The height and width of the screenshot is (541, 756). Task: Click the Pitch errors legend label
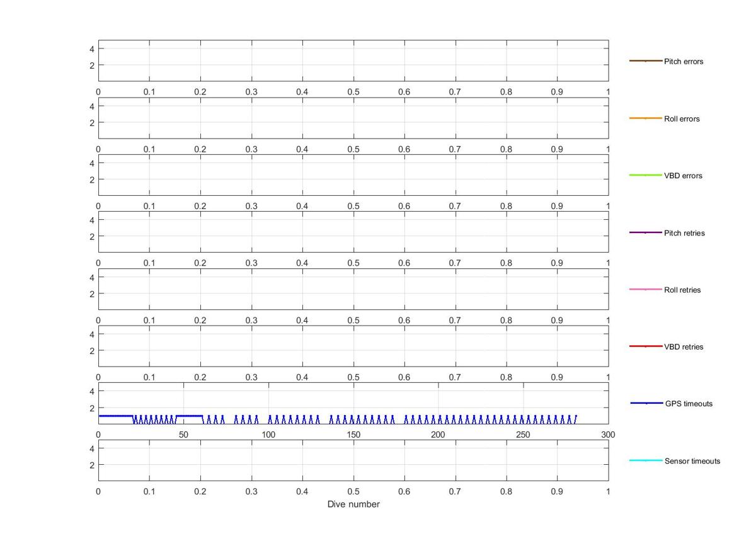[x=684, y=62]
